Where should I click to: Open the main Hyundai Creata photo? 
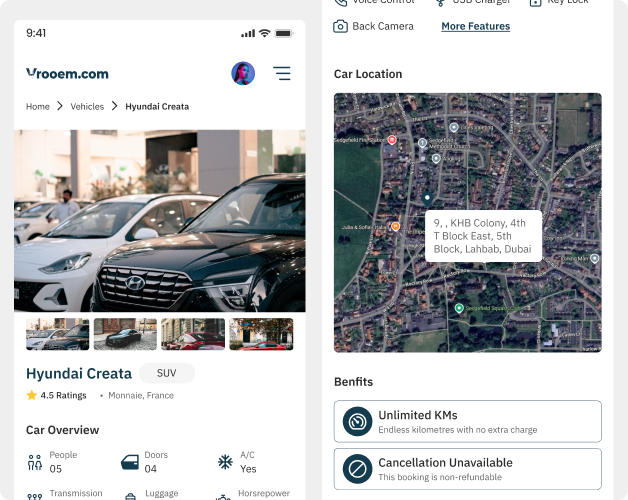160,220
